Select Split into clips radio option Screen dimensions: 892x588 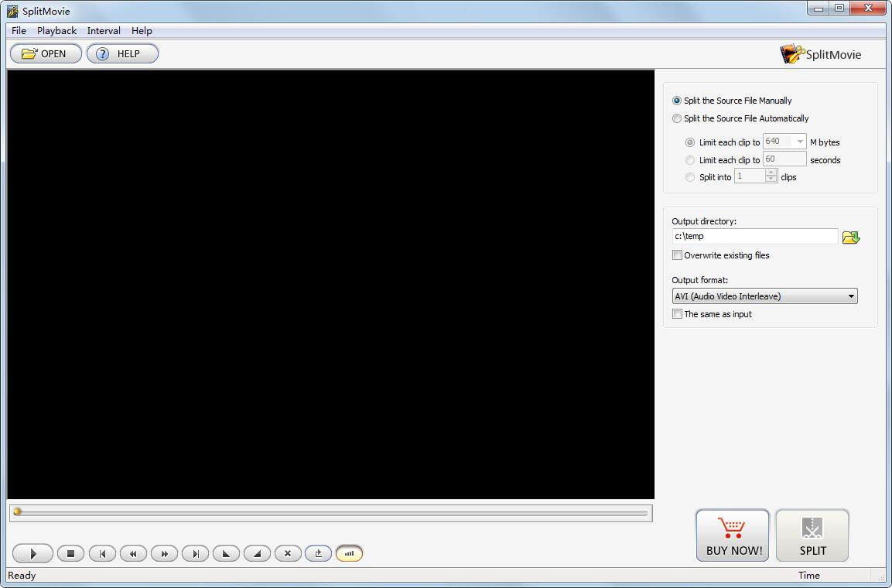point(690,177)
